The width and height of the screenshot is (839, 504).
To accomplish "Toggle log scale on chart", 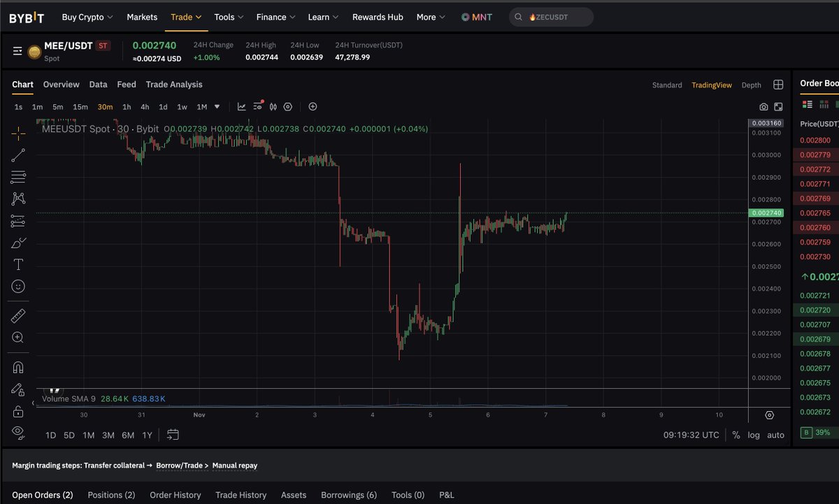I will 754,435.
